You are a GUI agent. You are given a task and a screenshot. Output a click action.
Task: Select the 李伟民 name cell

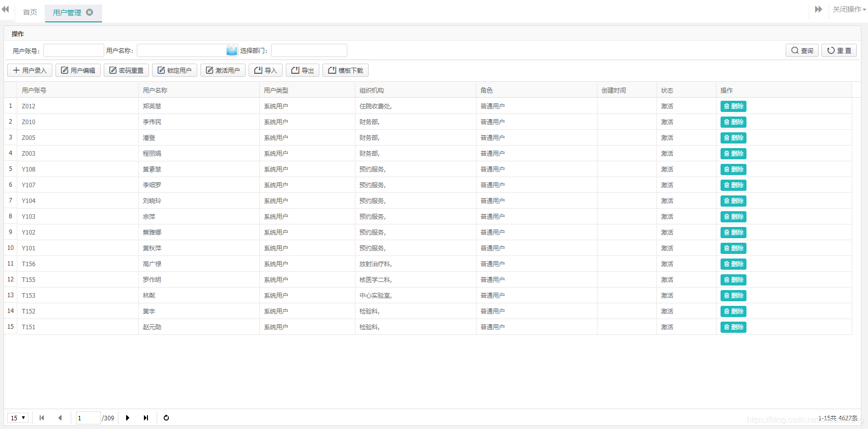coord(199,122)
